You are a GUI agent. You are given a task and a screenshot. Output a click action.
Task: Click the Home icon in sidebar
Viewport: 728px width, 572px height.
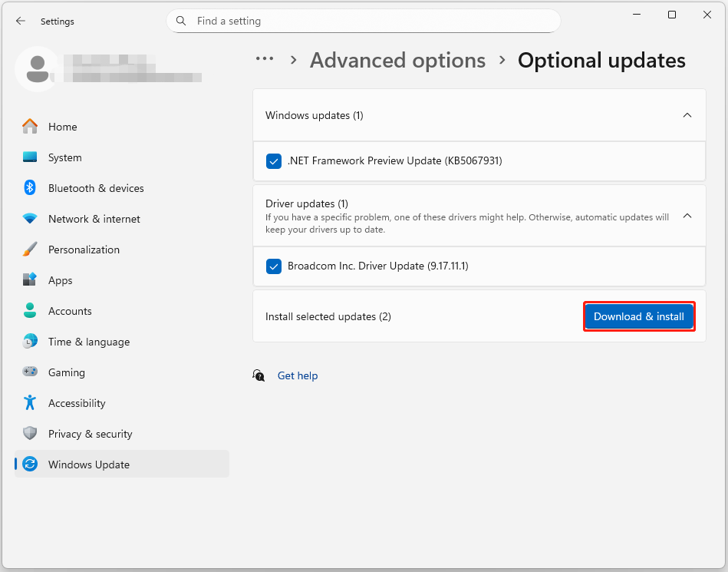tap(31, 127)
